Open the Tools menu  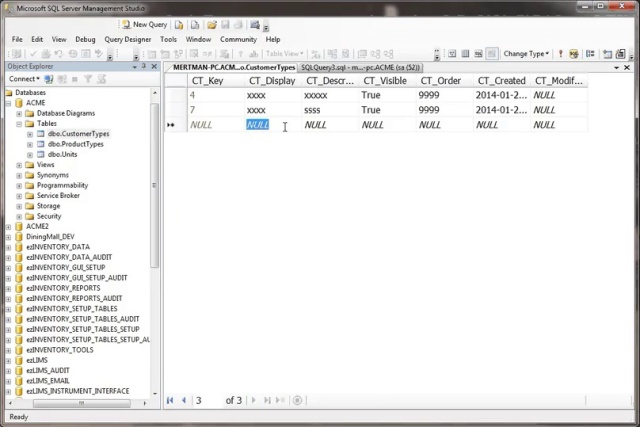168,39
